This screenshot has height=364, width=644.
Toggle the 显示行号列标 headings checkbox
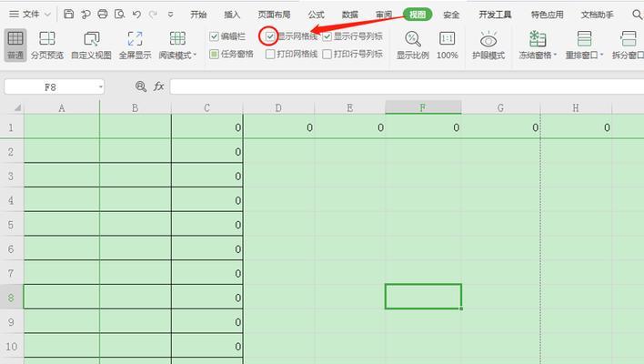(x=327, y=36)
